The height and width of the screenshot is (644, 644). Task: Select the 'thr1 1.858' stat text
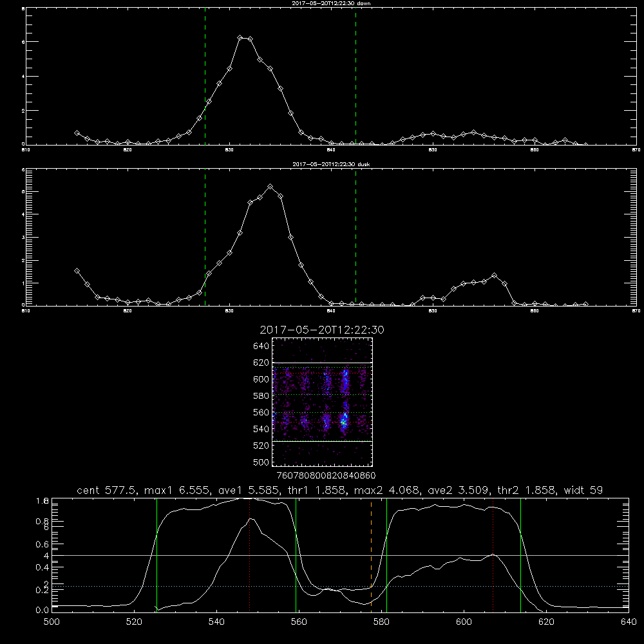pyautogui.click(x=318, y=490)
